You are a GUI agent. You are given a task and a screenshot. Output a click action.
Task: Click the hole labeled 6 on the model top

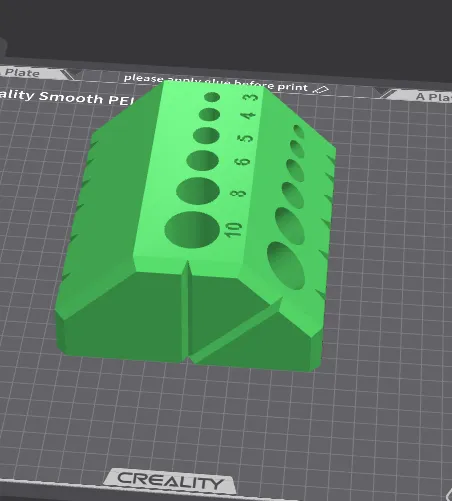click(x=202, y=160)
